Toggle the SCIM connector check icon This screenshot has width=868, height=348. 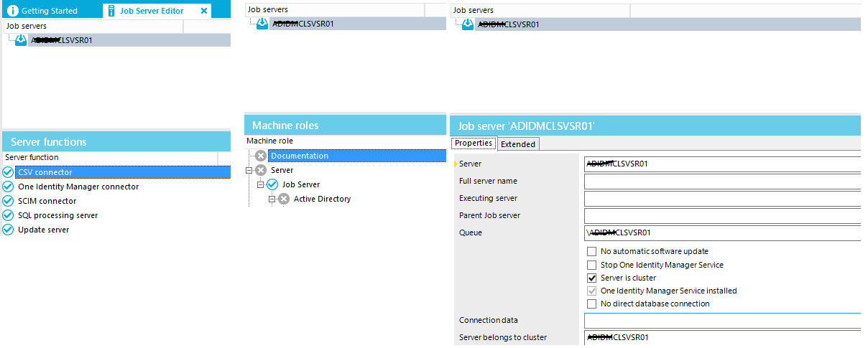point(8,201)
